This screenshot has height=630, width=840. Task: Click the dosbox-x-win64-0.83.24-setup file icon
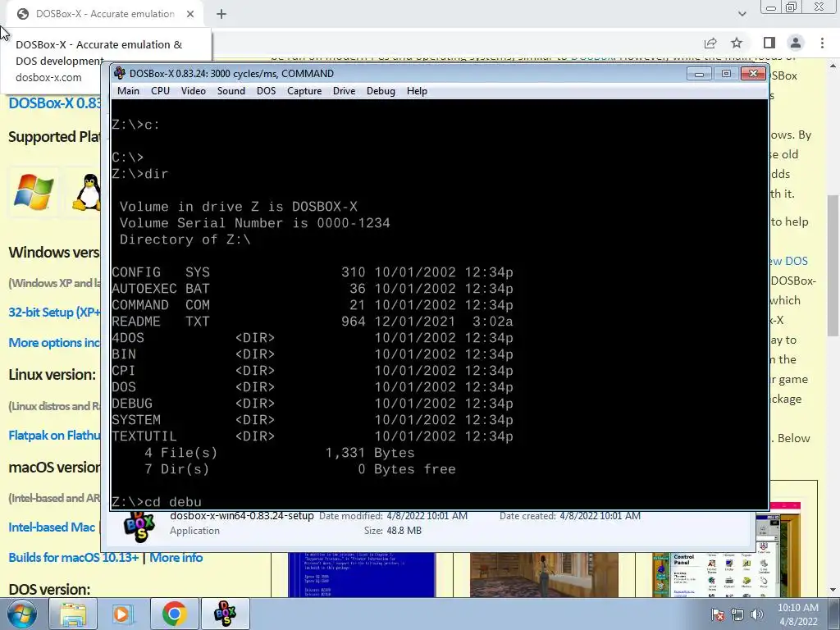tap(139, 525)
